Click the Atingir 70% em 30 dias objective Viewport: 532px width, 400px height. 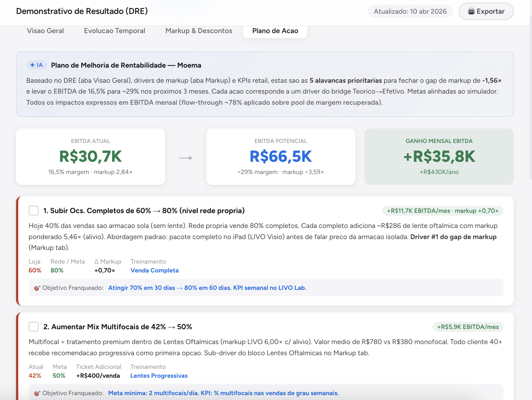[x=207, y=288]
